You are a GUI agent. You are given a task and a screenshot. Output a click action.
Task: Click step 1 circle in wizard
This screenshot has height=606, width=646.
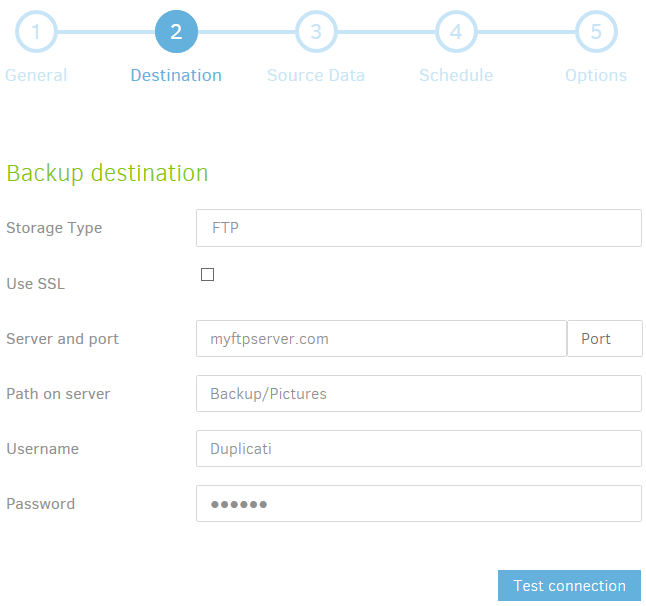36,32
